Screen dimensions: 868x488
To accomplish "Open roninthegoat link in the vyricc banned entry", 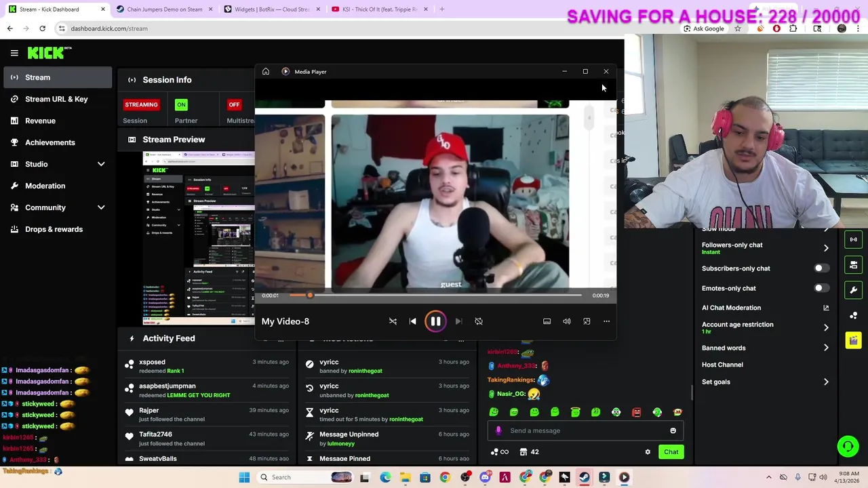I will click(366, 371).
